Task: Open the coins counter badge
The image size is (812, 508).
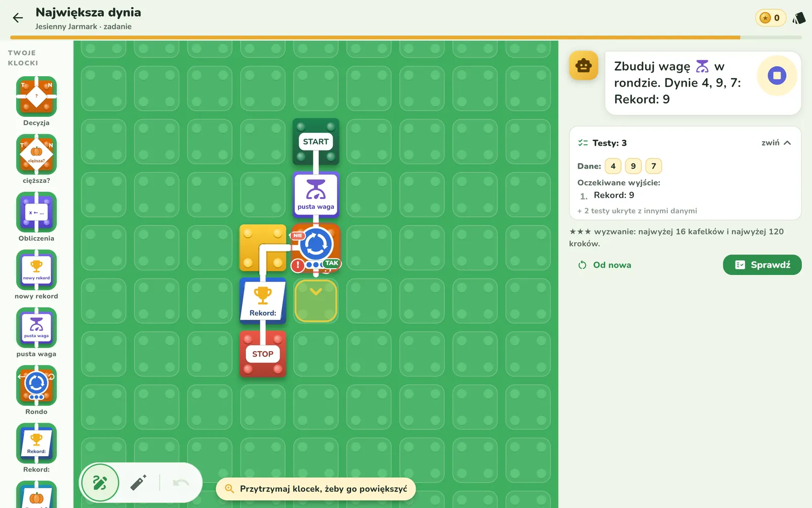Action: 770,18
